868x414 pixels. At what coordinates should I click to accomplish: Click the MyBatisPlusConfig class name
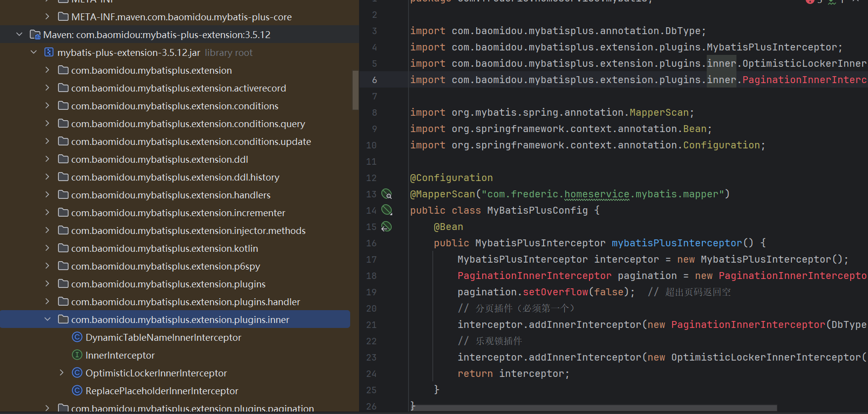coord(538,210)
